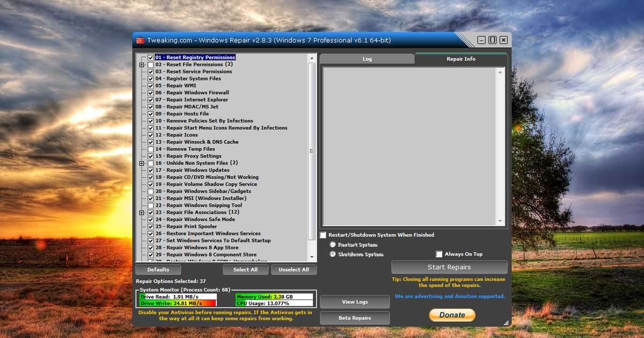The height and width of the screenshot is (338, 644).
Task: Check 22 - Repair Windows Snipping Tool
Action: pyautogui.click(x=151, y=205)
